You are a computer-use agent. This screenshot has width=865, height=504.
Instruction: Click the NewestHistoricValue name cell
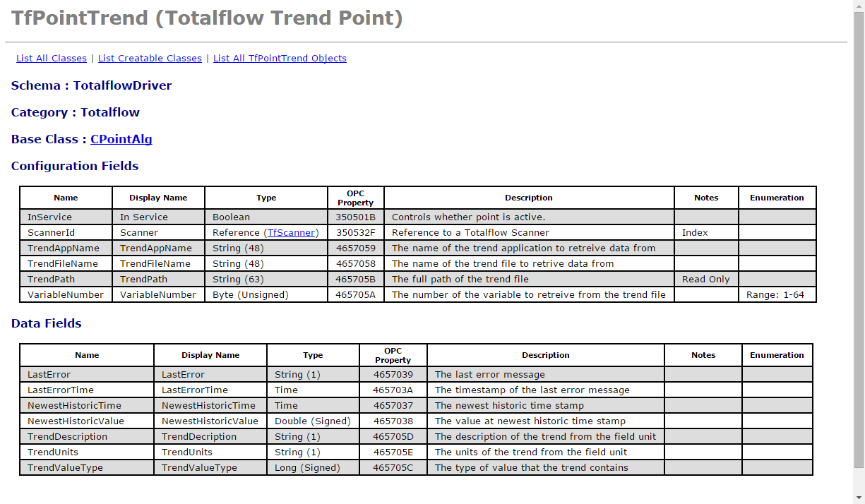(x=76, y=421)
